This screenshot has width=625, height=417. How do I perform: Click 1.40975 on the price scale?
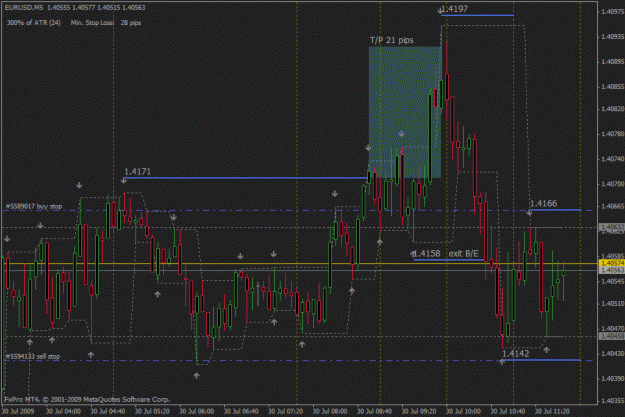(x=612, y=12)
